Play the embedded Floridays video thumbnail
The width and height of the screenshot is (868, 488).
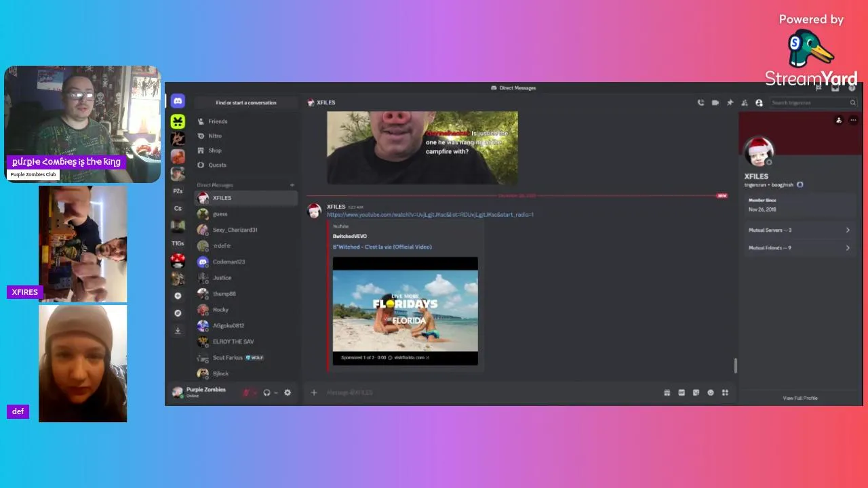click(x=405, y=311)
